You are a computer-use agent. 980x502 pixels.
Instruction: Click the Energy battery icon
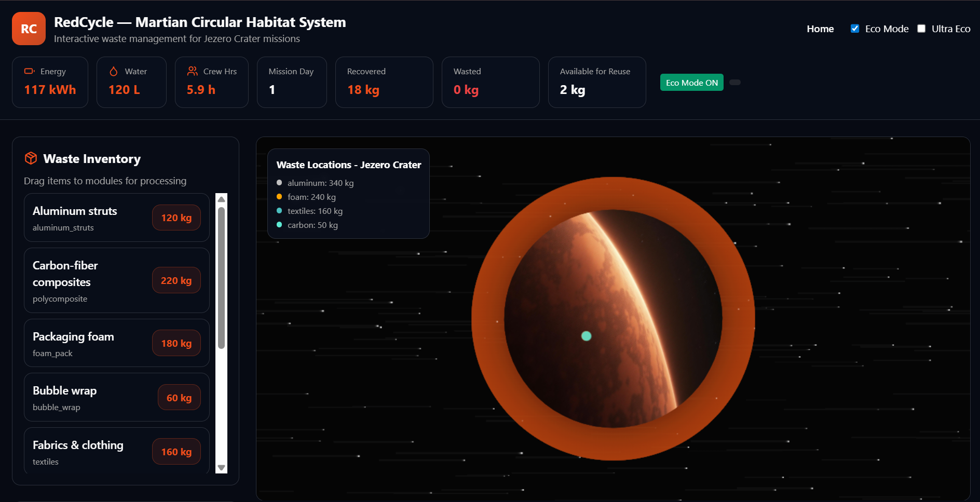[x=30, y=71]
